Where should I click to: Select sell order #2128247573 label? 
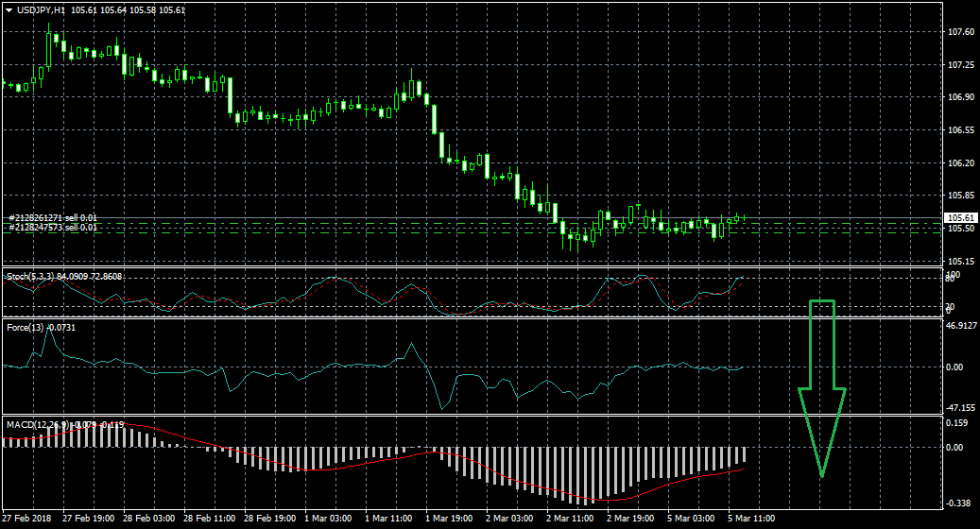coord(53,228)
